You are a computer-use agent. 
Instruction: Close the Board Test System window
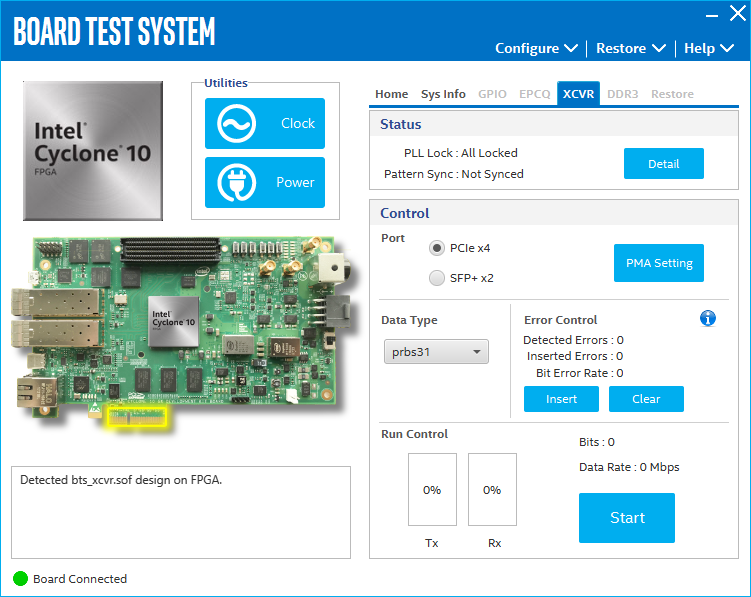(739, 14)
